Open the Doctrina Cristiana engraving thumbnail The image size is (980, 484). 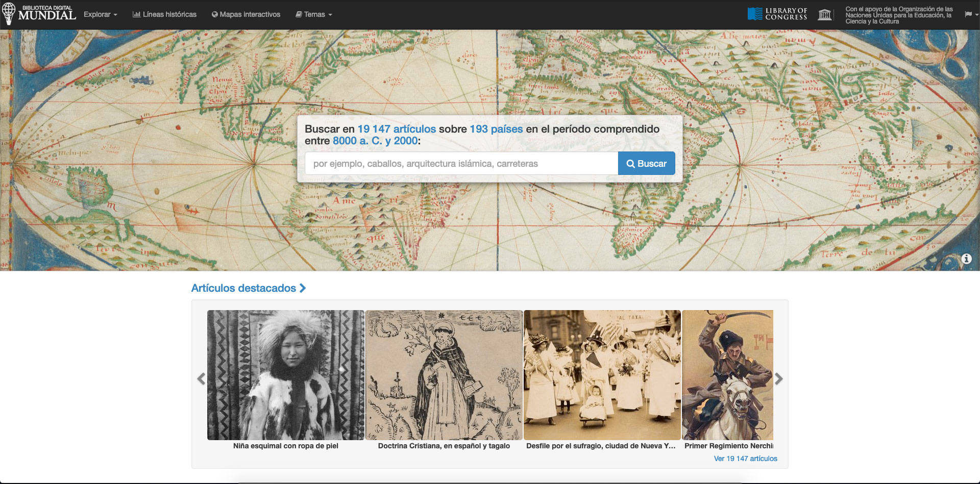[444, 375]
